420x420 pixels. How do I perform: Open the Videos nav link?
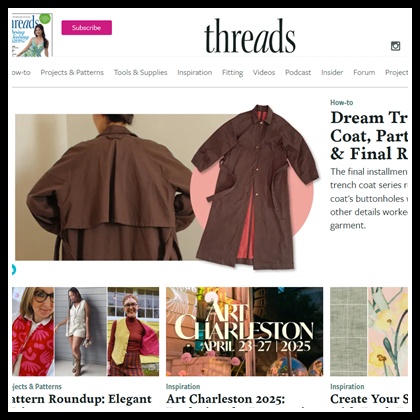(x=264, y=72)
